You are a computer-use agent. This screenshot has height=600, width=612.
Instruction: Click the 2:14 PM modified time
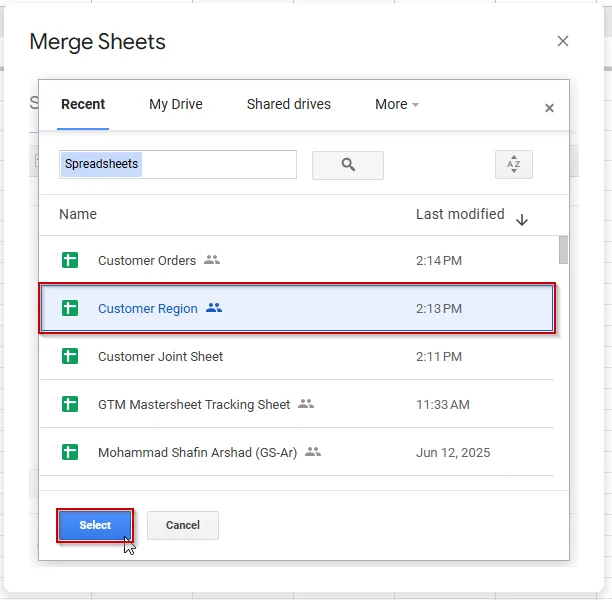[439, 260]
